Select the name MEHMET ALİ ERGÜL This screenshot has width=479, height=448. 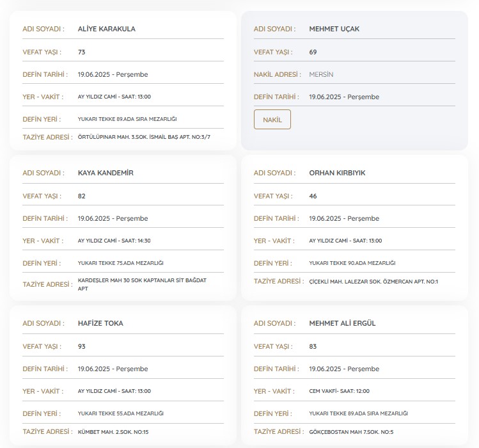click(x=342, y=324)
